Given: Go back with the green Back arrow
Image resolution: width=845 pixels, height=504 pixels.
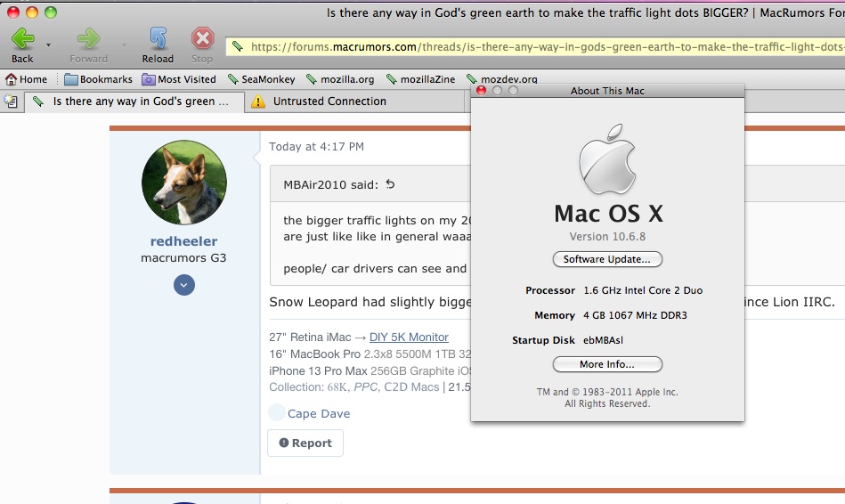Looking at the screenshot, I should (x=22, y=45).
